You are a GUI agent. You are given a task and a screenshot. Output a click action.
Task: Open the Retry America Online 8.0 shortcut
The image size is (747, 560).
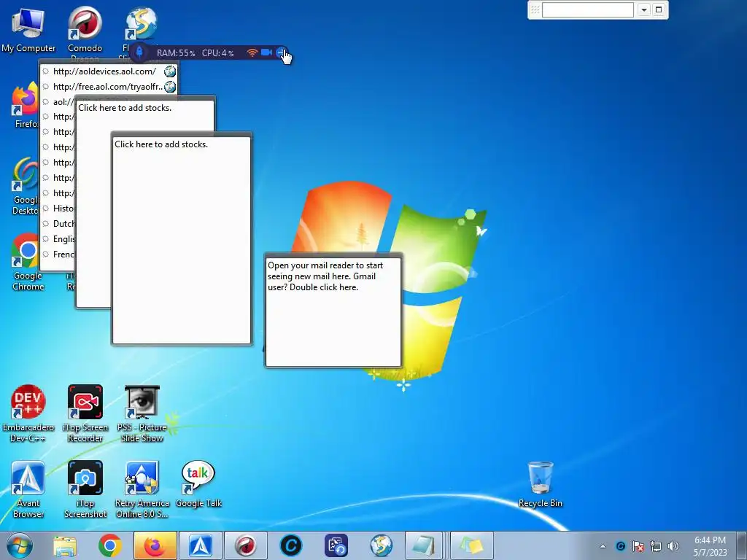(x=142, y=489)
